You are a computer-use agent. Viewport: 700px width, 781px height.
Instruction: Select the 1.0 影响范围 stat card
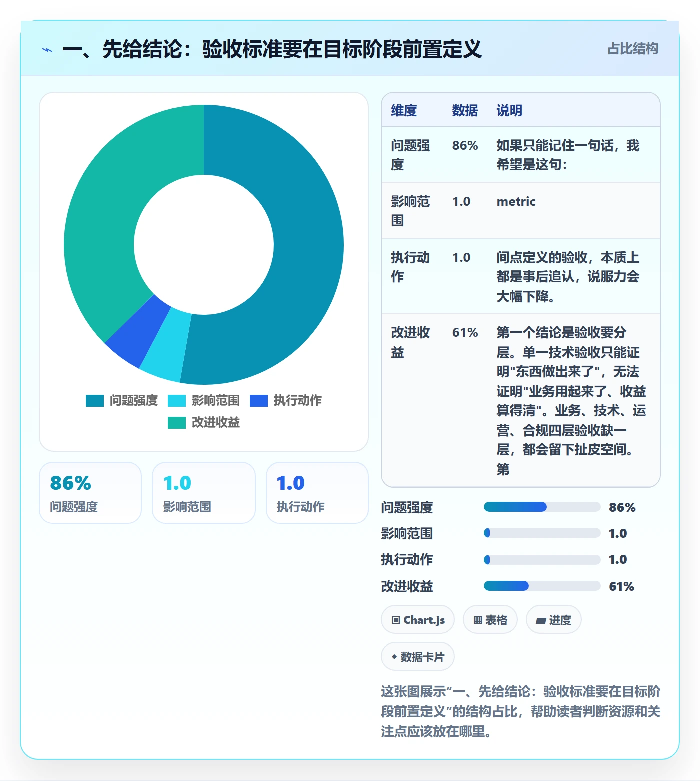point(204,493)
